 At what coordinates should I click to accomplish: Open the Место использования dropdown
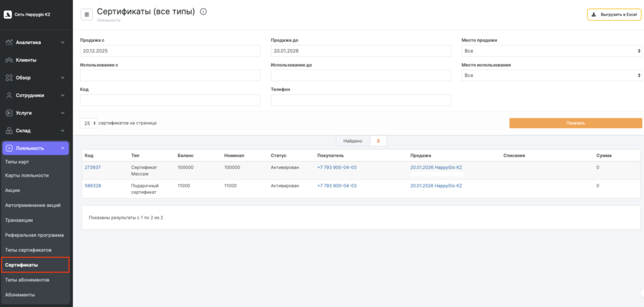pyautogui.click(x=551, y=75)
